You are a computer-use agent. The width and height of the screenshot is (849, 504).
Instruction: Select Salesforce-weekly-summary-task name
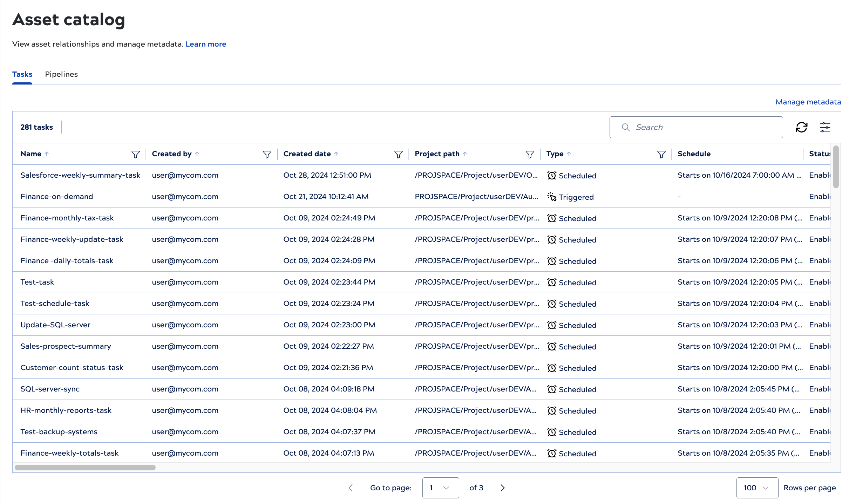80,175
